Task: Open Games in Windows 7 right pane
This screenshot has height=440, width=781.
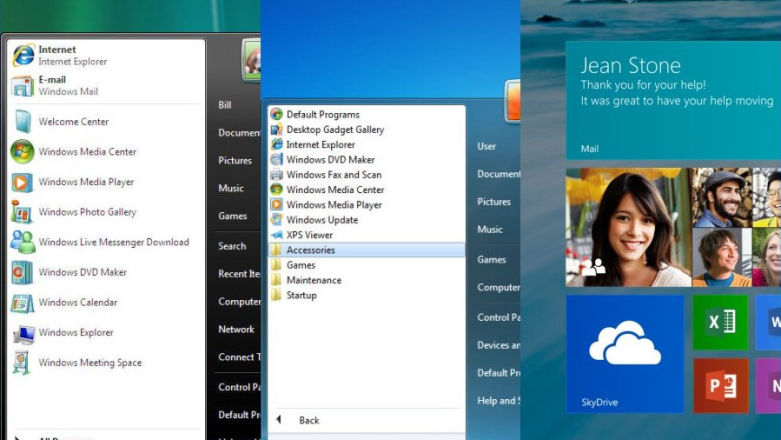Action: (491, 260)
